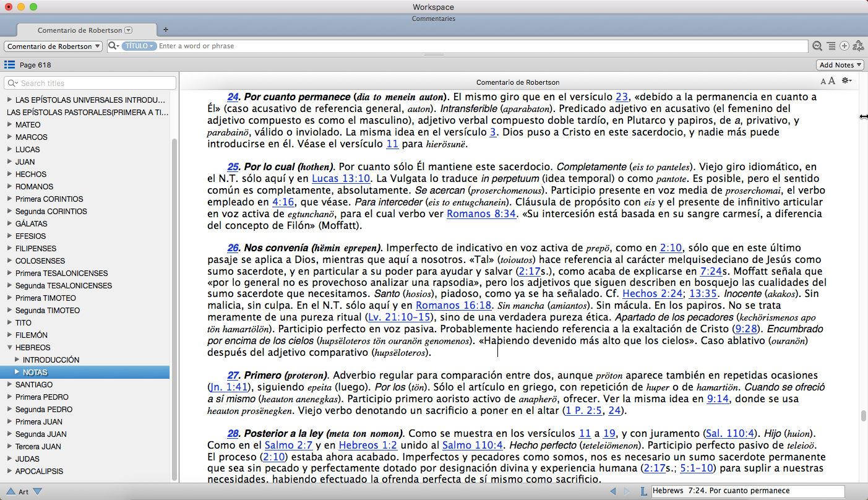This screenshot has height=500, width=868.
Task: Expand LAS EPÍSTOLAS UNIVERSALES section
Action: (9, 100)
